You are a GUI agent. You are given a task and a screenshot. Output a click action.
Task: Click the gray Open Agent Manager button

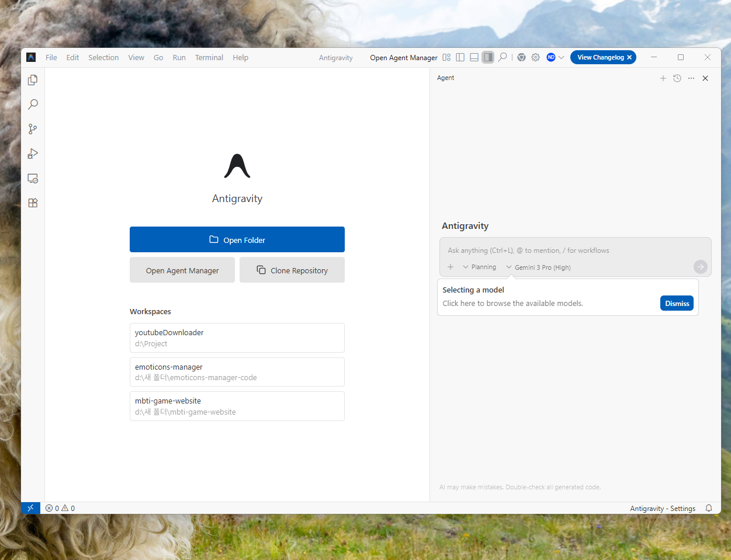pyautogui.click(x=182, y=270)
